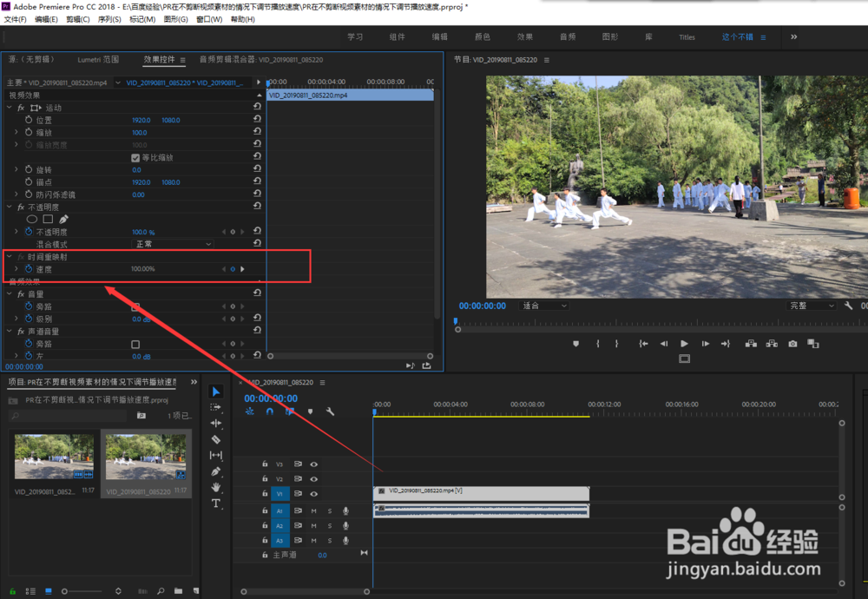The image size is (868, 599).
Task: Open the 适合 zoom level dropdown
Action: tap(543, 306)
